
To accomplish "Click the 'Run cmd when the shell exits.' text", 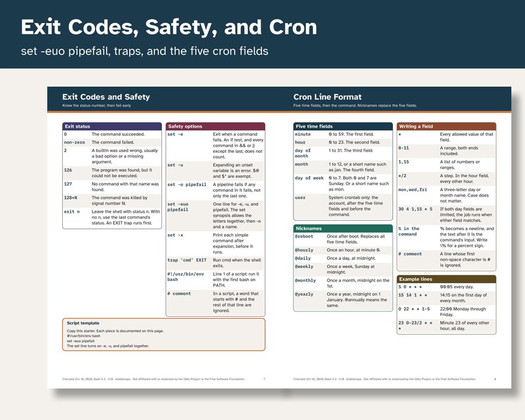I will click(x=237, y=263).
